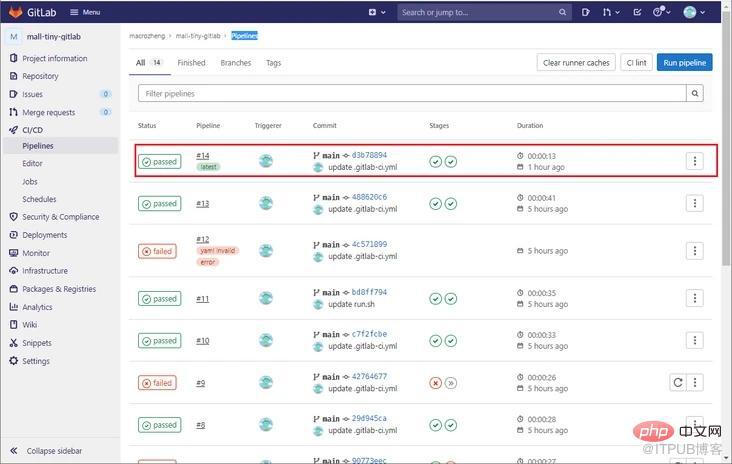Open Security & Compliance in sidebar
This screenshot has height=464, width=732.
coord(61,217)
